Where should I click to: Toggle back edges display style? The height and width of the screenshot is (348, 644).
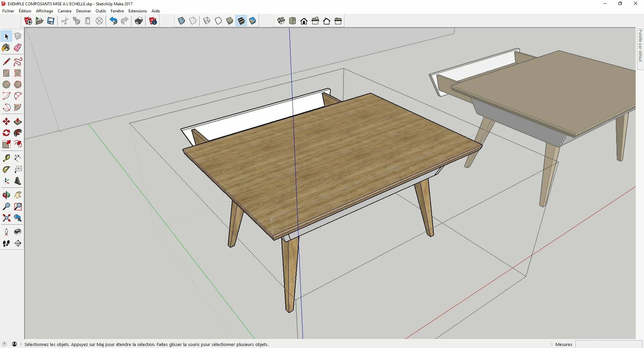coord(193,21)
